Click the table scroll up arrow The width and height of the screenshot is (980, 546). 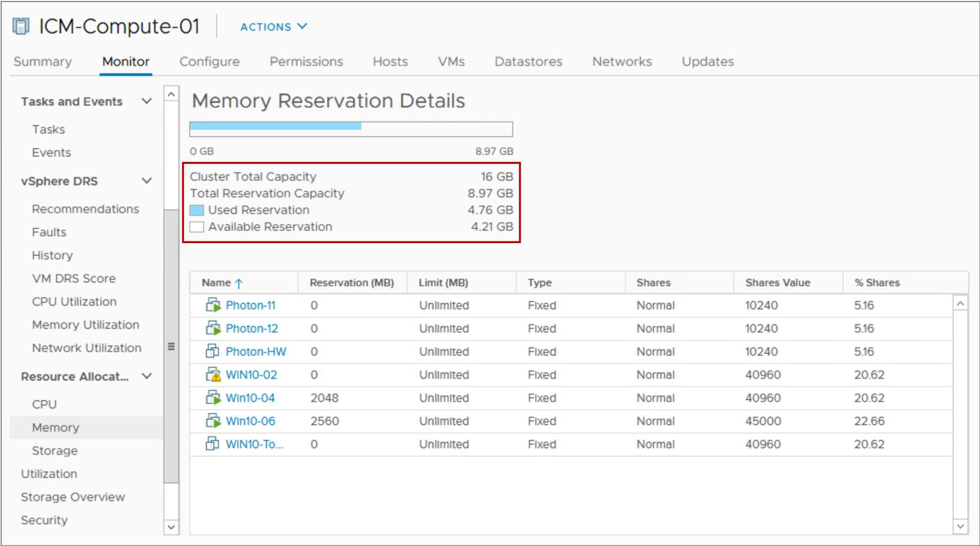[x=960, y=304]
